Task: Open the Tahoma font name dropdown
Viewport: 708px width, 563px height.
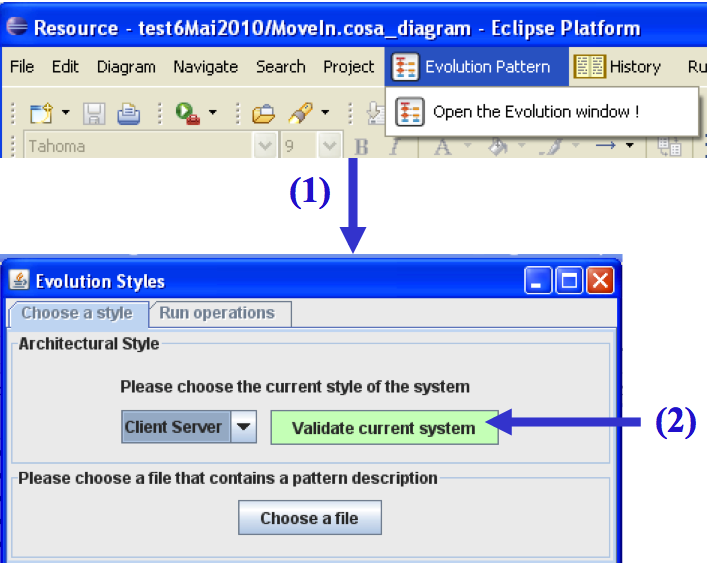Action: pyautogui.click(x=265, y=147)
